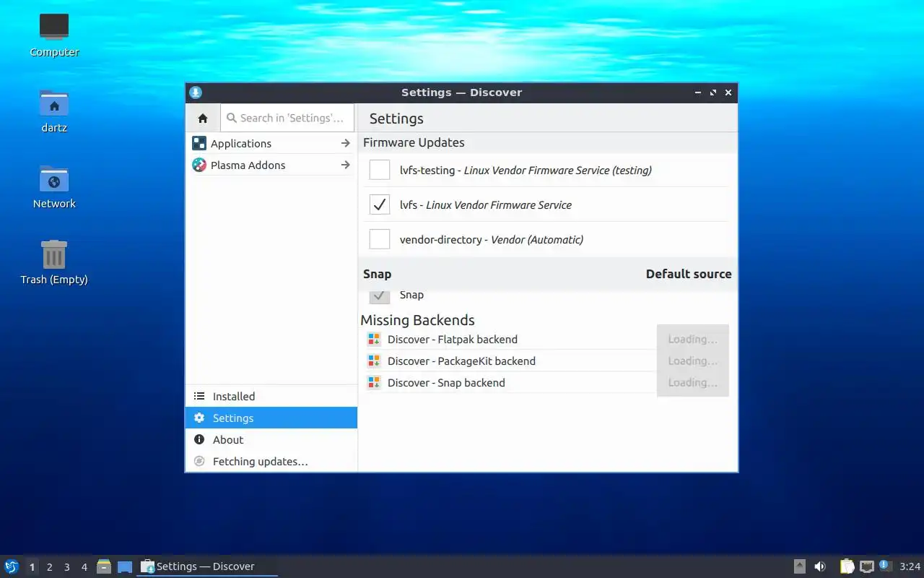Image resolution: width=924 pixels, height=578 pixels.
Task: Click 'Discover - Snap backend' text
Action: pos(446,382)
